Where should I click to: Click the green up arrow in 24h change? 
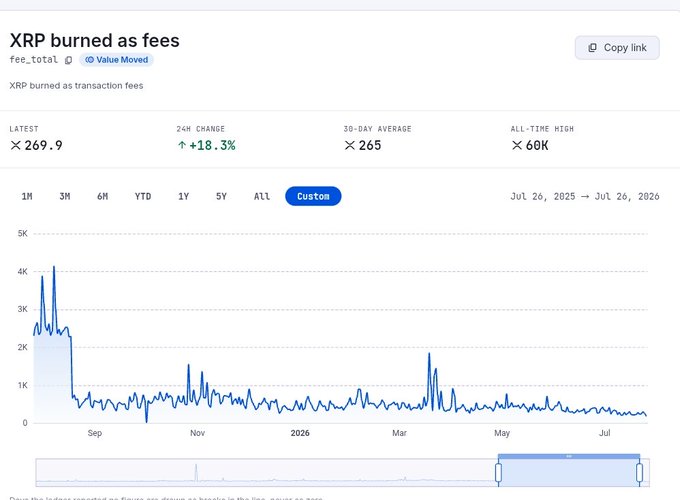[182, 145]
